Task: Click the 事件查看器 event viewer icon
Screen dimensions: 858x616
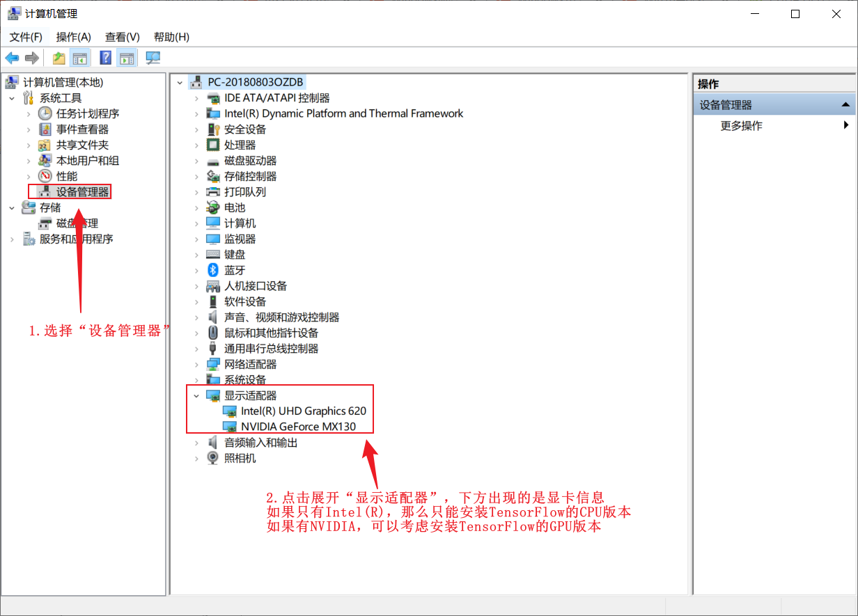Action: pos(45,129)
